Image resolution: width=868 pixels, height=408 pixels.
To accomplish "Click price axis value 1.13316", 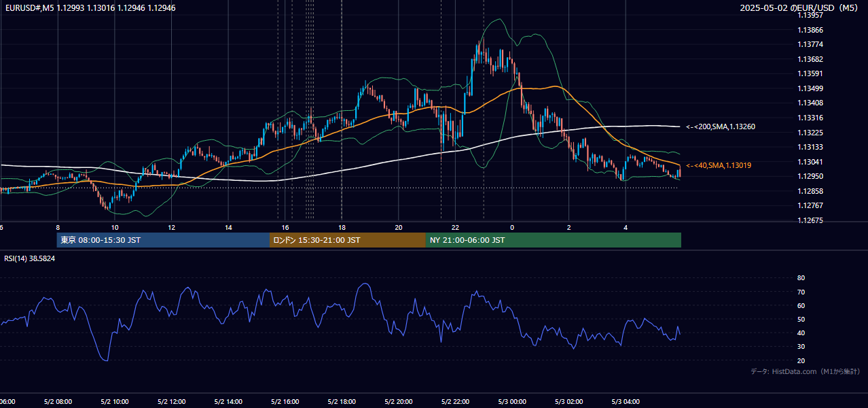I will point(810,118).
